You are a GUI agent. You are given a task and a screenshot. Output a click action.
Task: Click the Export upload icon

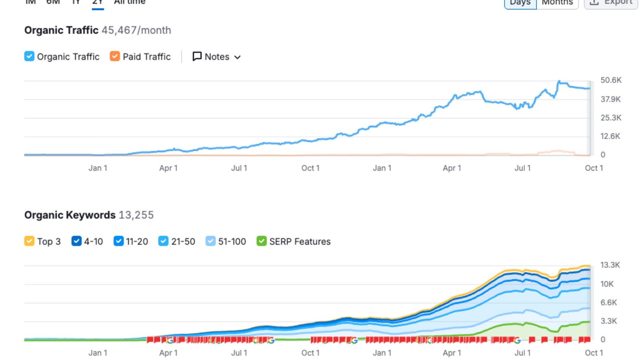(x=594, y=3)
